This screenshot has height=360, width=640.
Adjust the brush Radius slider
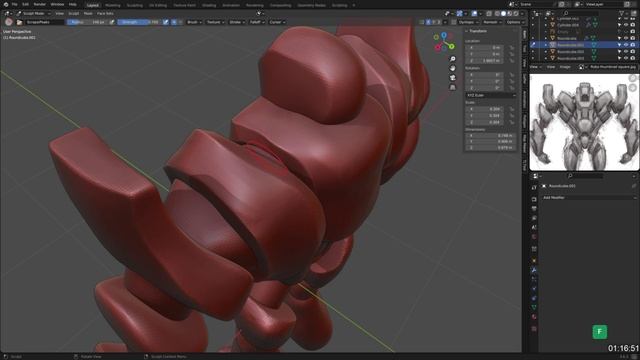87,22
